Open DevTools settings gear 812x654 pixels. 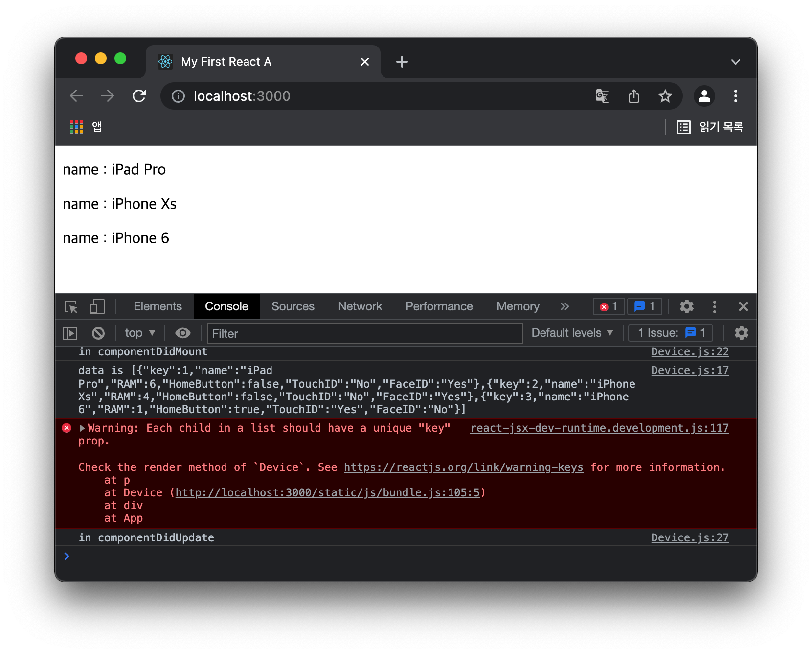[686, 306]
